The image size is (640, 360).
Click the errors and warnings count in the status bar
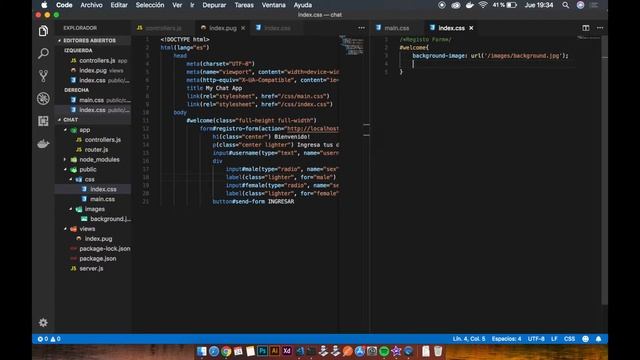coord(49,339)
